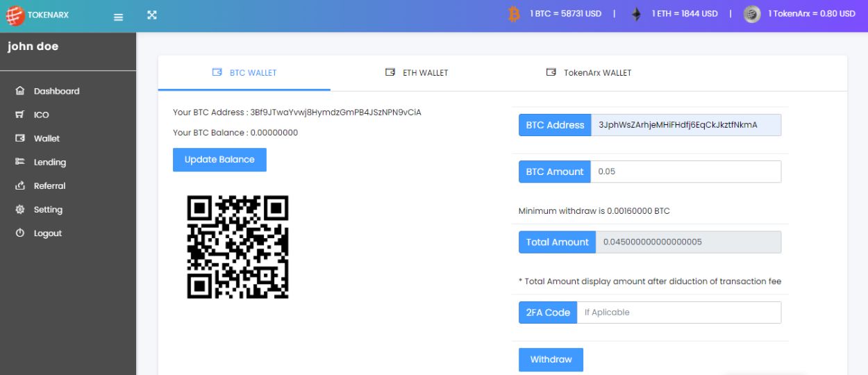Viewport: 868px width, 375px height.
Task: Click the Ethereum diamond icon in the header
Action: tap(636, 15)
